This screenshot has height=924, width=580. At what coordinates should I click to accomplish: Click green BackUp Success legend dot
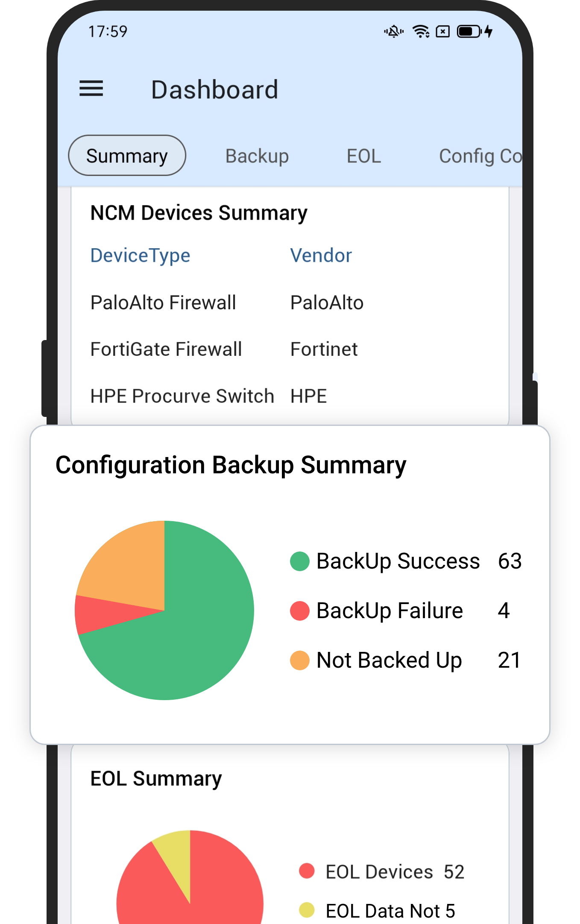point(299,561)
